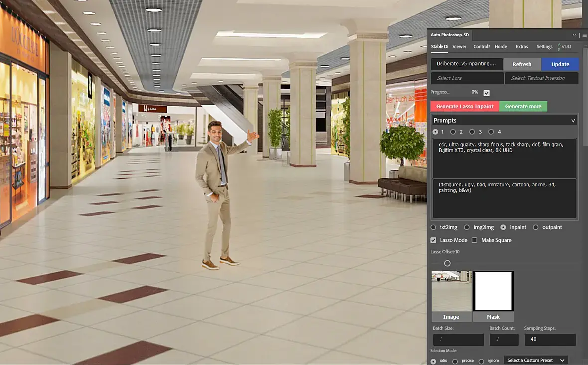This screenshot has height=365, width=588.
Task: Click the Lasso Offset slider handle
Action: (x=447, y=263)
